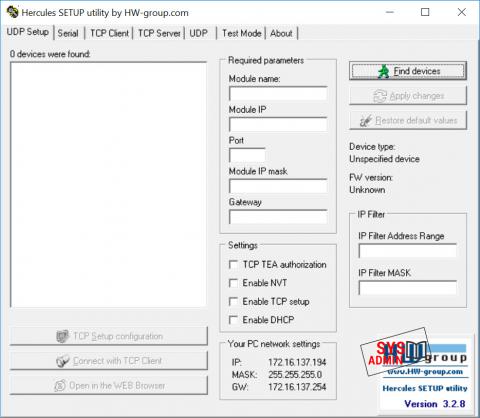480x418 pixels.
Task: Enable TCP TEA authorization checkbox
Action: [x=233, y=265]
